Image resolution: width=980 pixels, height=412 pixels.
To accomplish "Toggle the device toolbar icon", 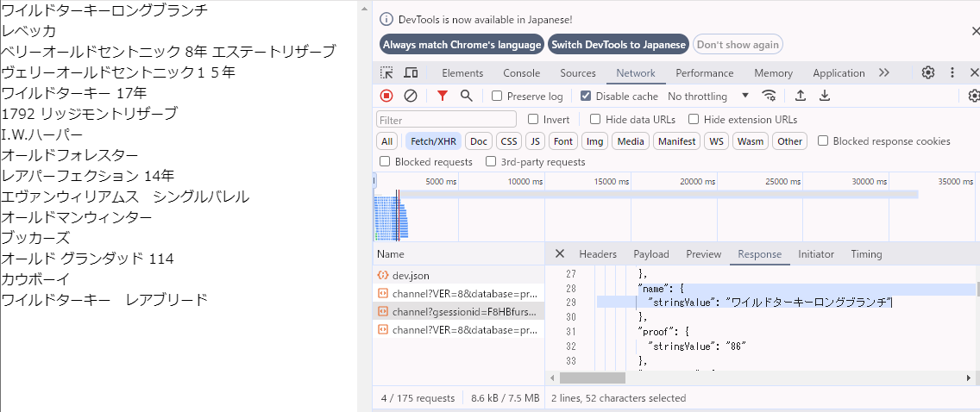I will pos(411,73).
